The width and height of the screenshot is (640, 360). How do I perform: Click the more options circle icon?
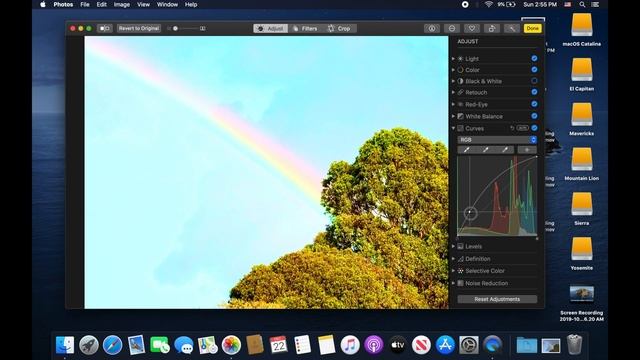452,28
